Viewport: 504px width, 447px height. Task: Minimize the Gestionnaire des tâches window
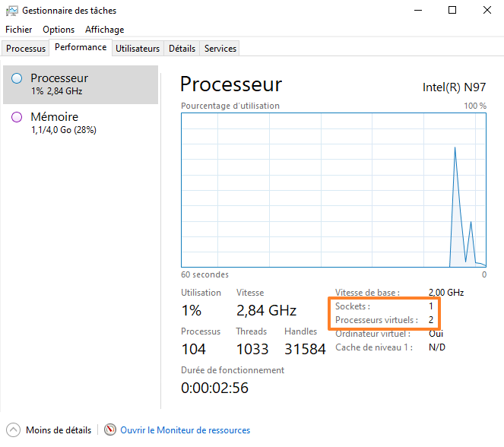click(x=418, y=11)
